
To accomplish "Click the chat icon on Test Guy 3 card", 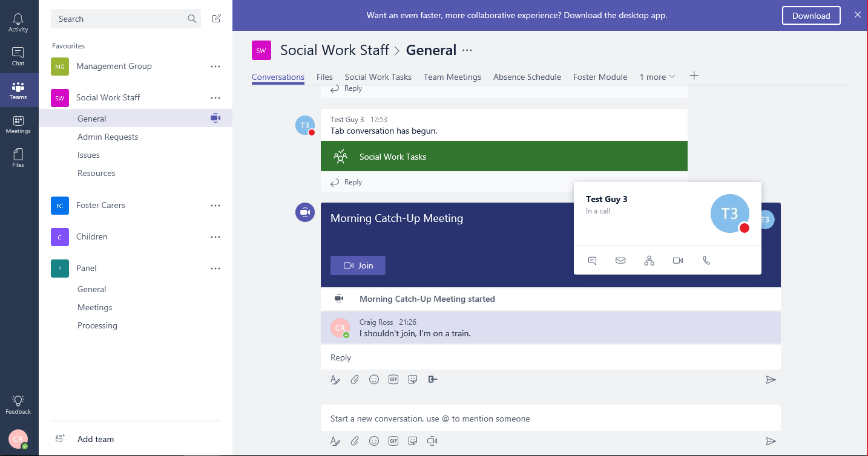I will pyautogui.click(x=592, y=261).
